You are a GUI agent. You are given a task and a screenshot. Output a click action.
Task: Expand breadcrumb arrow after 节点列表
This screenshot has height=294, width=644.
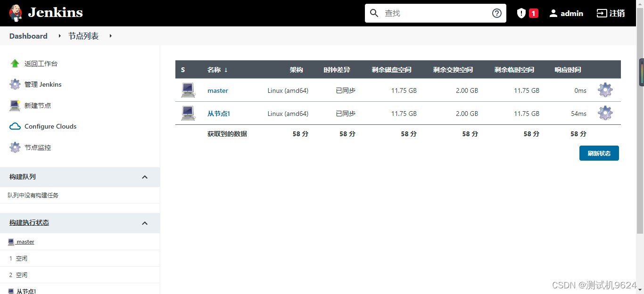click(x=110, y=36)
